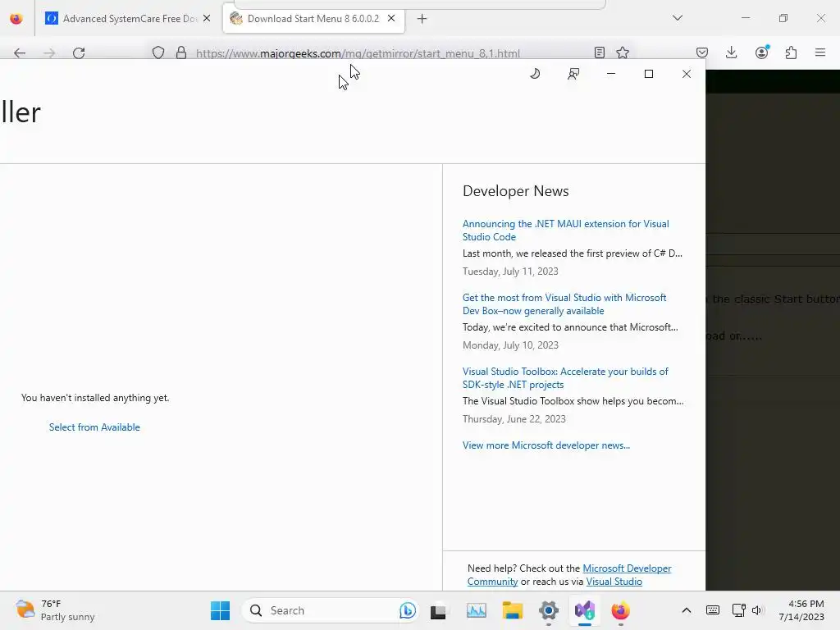List all Firefox tabs dropdown
This screenshot has height=630, width=840.
(x=677, y=18)
